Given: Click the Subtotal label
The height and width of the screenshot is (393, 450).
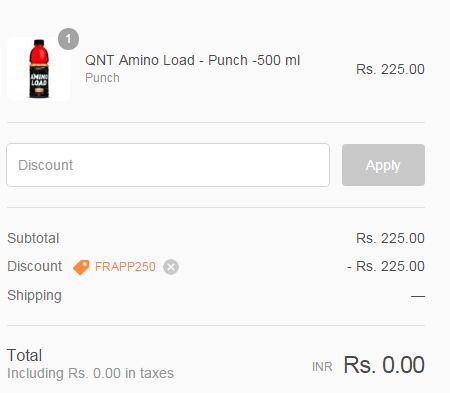Looking at the screenshot, I should click(33, 238).
